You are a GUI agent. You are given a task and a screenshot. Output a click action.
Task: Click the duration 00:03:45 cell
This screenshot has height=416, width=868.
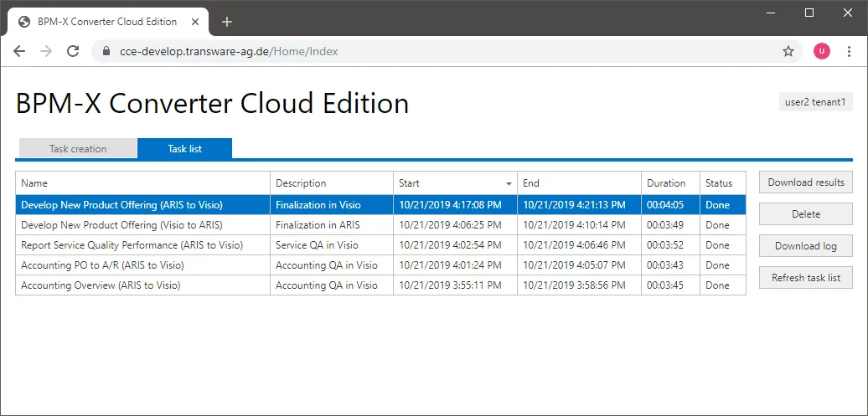click(x=670, y=285)
